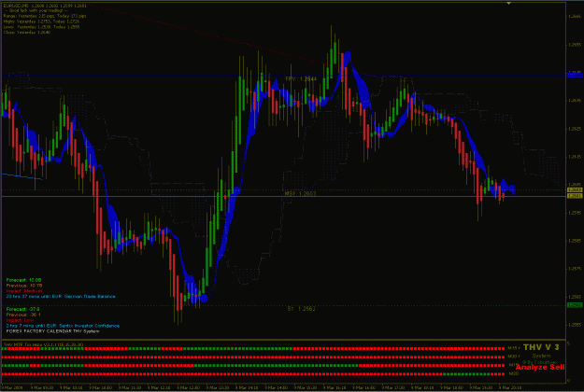
Task: Click the M30 timeframe label in Trix panel
Action: (514, 357)
